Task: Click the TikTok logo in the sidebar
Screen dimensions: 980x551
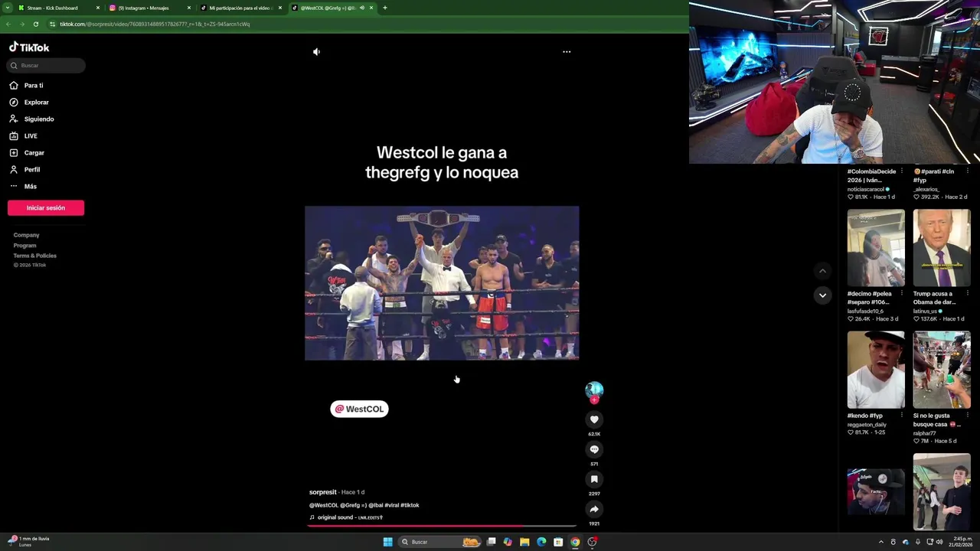Action: (29, 47)
